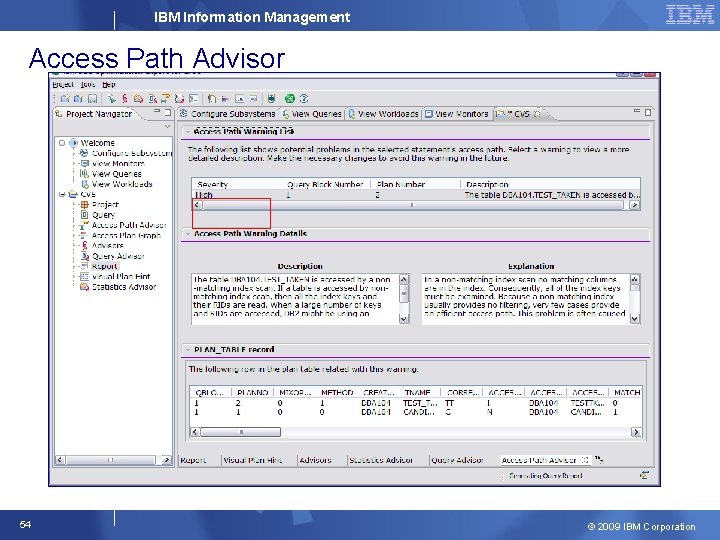Click the Project Navigator scrollbar right arrow
The height and width of the screenshot is (540, 720).
point(166,460)
